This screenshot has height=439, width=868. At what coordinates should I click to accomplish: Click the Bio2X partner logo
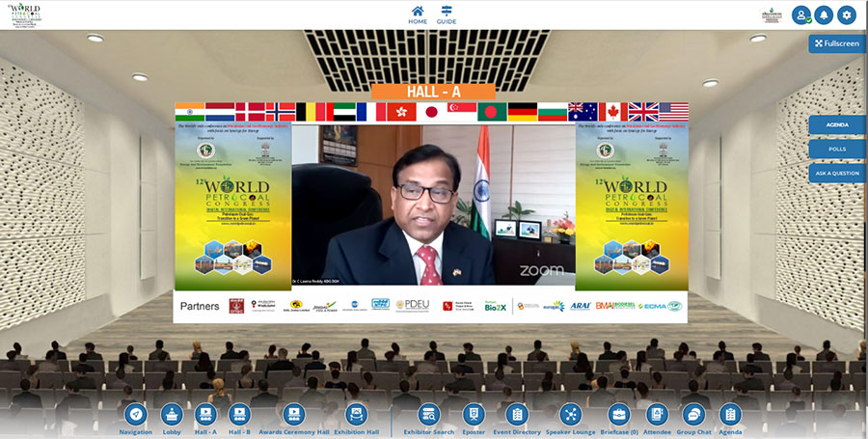click(x=496, y=306)
